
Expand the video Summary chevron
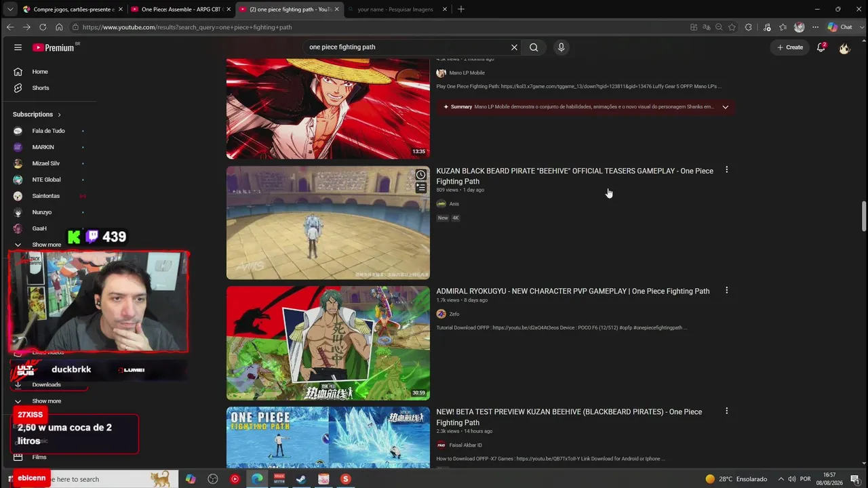coord(725,107)
